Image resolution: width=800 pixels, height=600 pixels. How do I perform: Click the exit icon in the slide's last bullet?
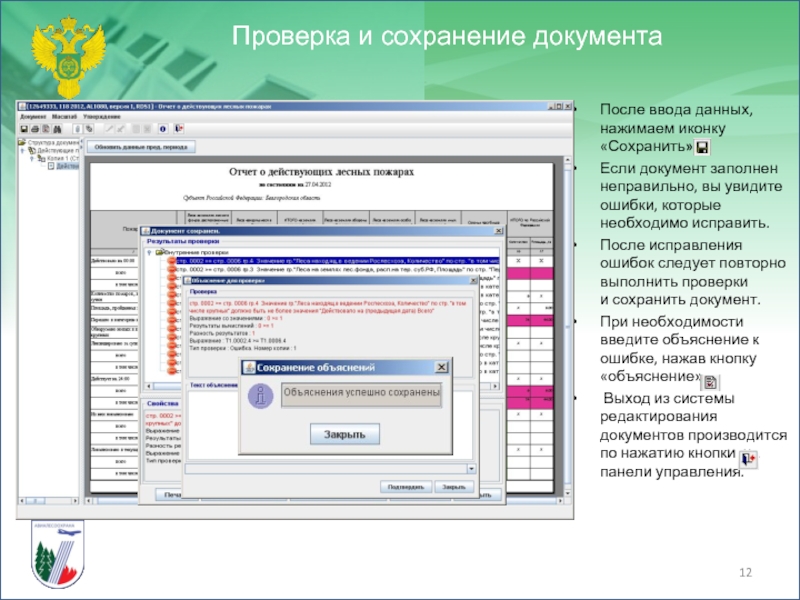(x=748, y=459)
